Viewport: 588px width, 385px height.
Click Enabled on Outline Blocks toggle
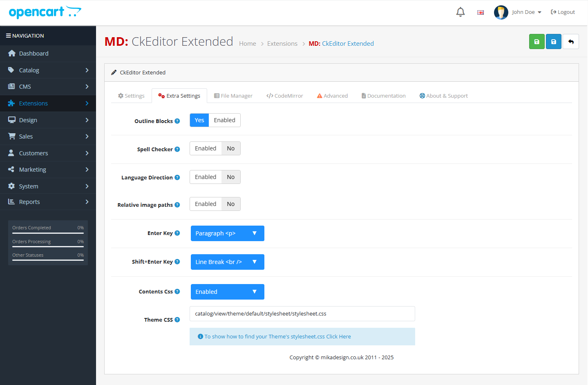[225, 120]
